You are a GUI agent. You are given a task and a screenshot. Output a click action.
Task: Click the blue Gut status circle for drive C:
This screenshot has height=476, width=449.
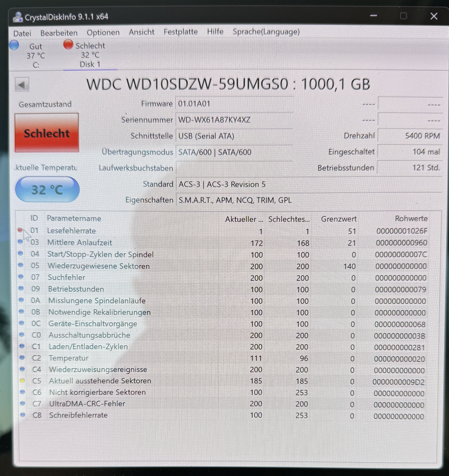pyautogui.click(x=14, y=45)
